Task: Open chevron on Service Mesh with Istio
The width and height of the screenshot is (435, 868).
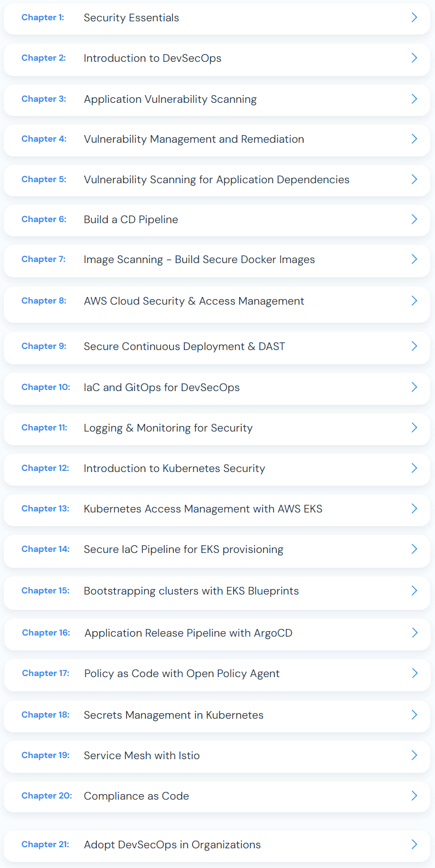Action: pyautogui.click(x=414, y=755)
